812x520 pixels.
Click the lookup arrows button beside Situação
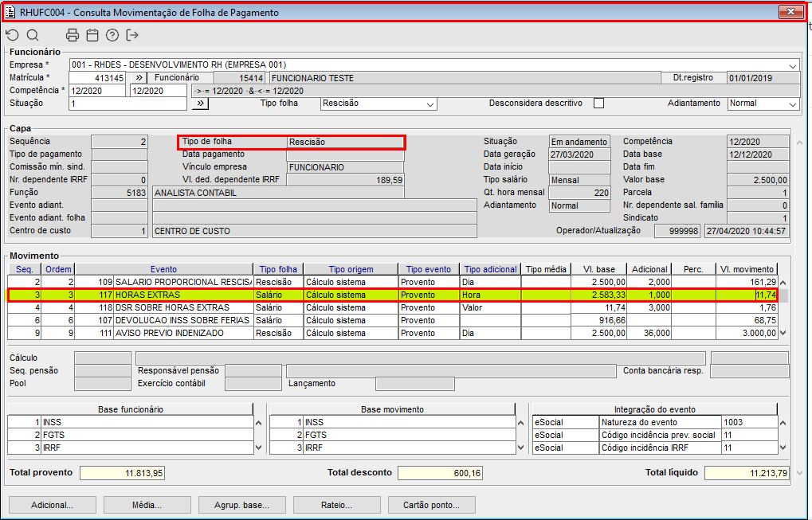(199, 104)
